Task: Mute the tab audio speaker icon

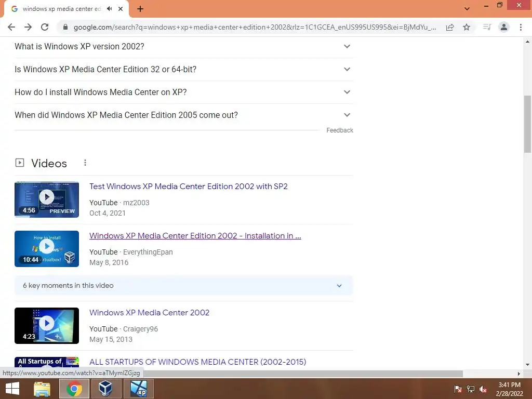Action: [109, 9]
